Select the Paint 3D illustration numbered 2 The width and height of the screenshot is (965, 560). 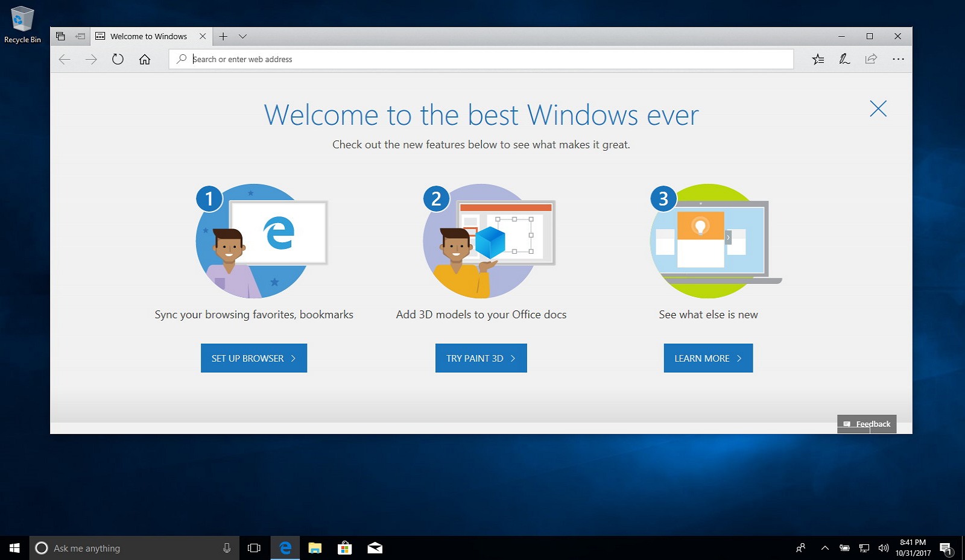pos(489,241)
